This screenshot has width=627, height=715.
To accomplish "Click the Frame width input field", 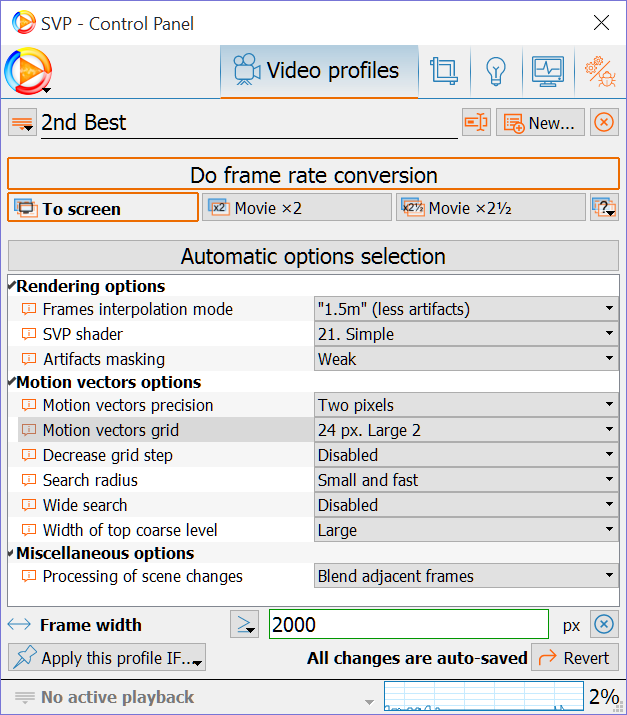I will [x=408, y=625].
